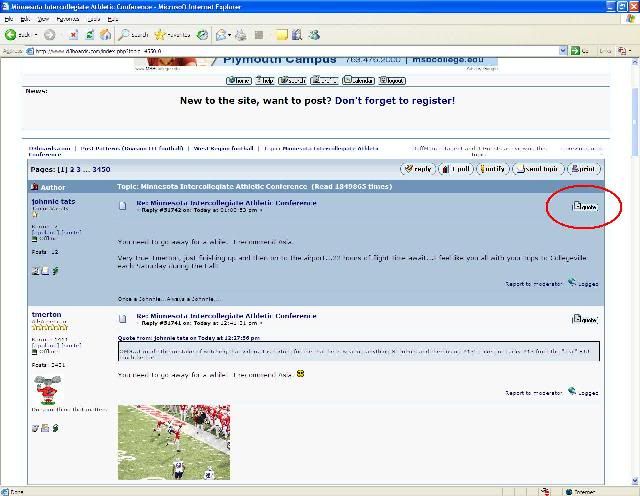This screenshot has width=640, height=496.
Task: Click the forum Help navigation button
Action: pos(264,80)
